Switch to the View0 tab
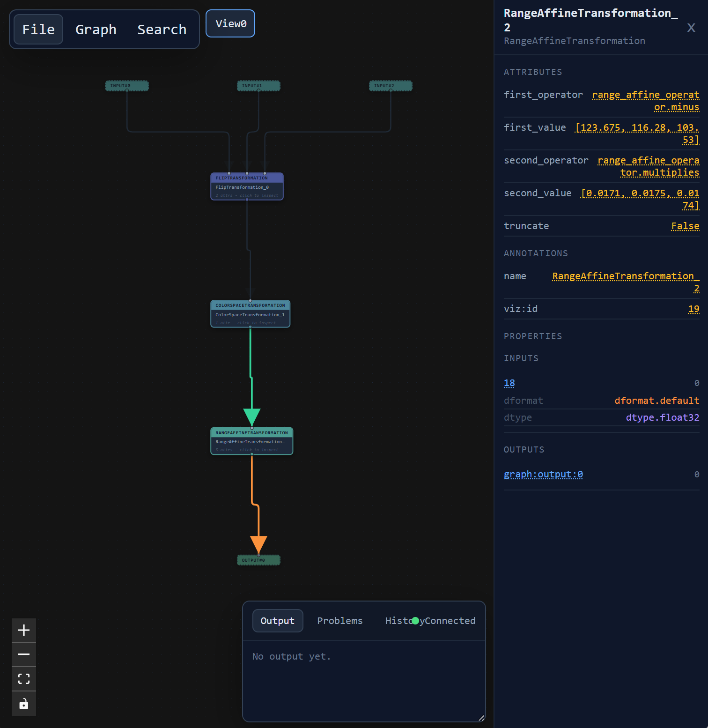Viewport: 708px width, 728px height. point(230,23)
